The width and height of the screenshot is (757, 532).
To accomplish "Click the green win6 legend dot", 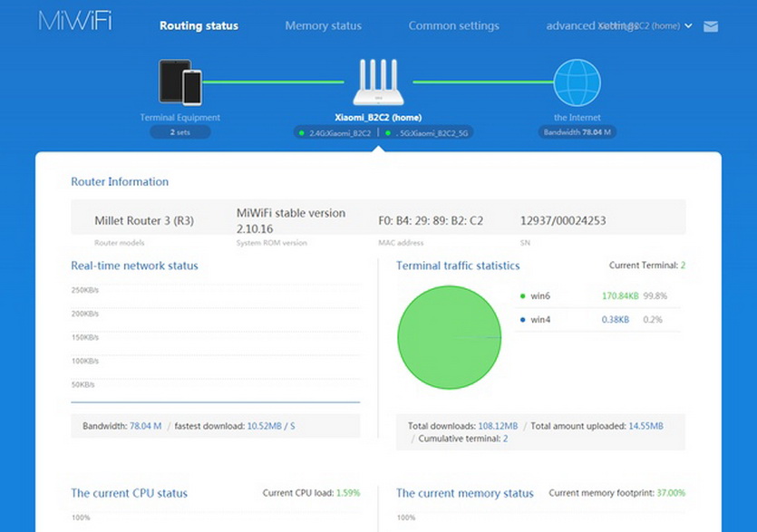I will tap(523, 295).
